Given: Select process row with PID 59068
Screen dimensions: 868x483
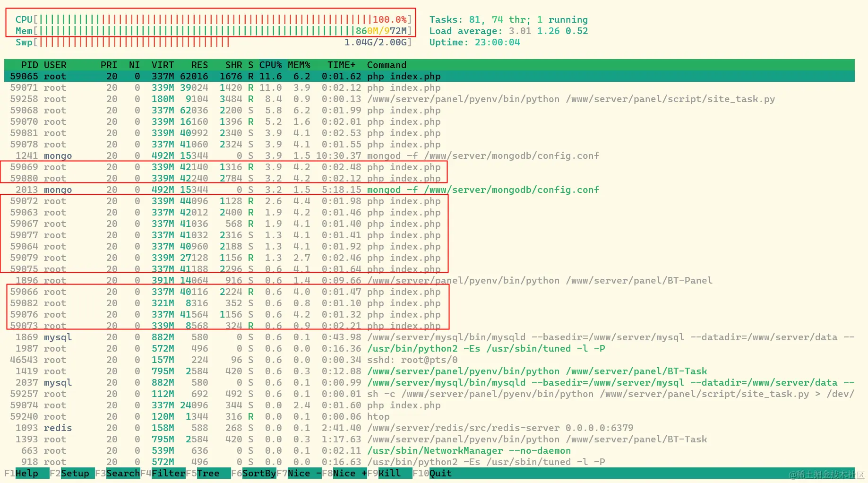Looking at the screenshot, I should click(430, 110).
